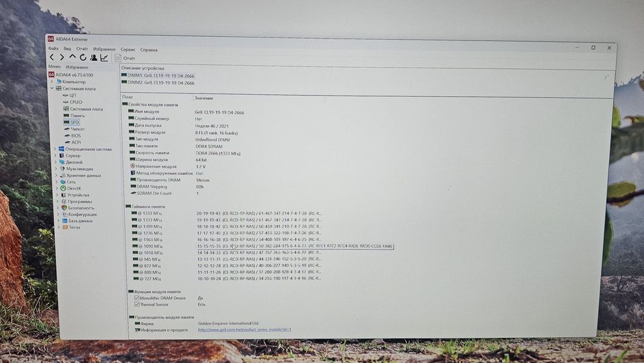
Task: Select the Чипсет tree item
Action: (x=74, y=129)
